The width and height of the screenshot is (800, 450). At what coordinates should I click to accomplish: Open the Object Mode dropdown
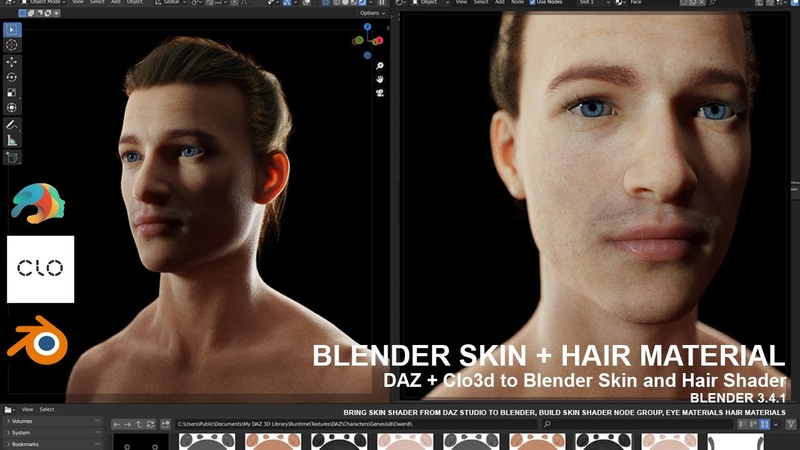(x=43, y=3)
